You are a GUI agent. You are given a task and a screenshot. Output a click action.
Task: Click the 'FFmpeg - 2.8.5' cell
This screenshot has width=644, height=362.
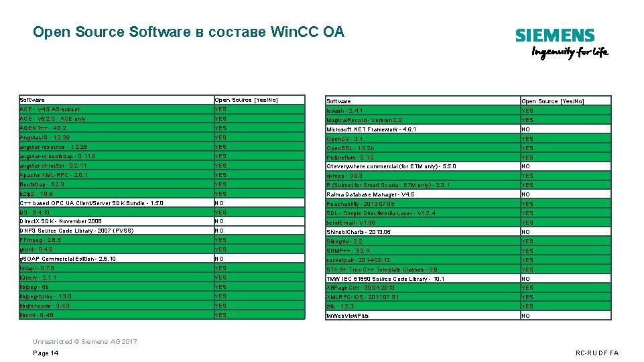pos(117,240)
